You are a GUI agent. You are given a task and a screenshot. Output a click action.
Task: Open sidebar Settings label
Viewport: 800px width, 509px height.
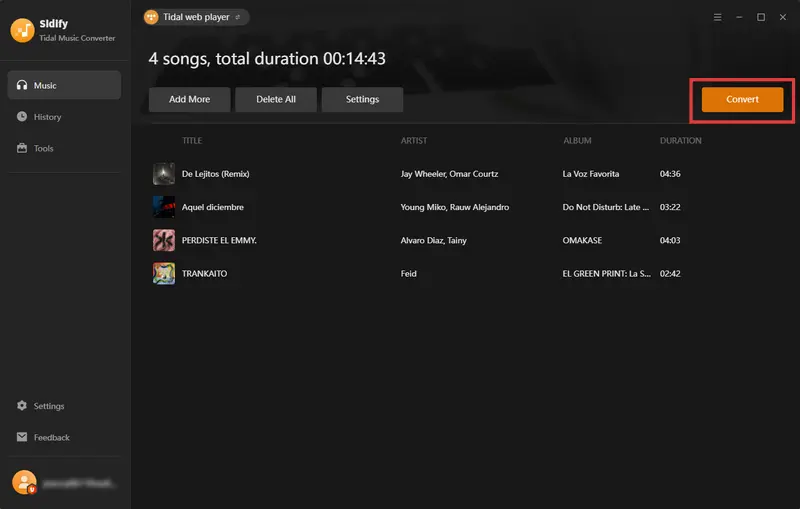[49, 406]
